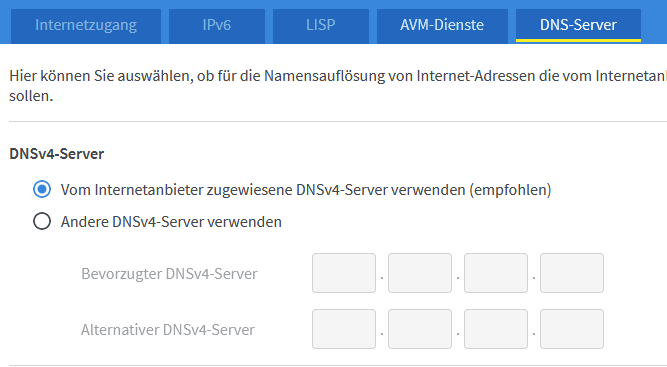
Task: Click third octet field of Alternativer DNSv4-Server
Action: point(496,329)
